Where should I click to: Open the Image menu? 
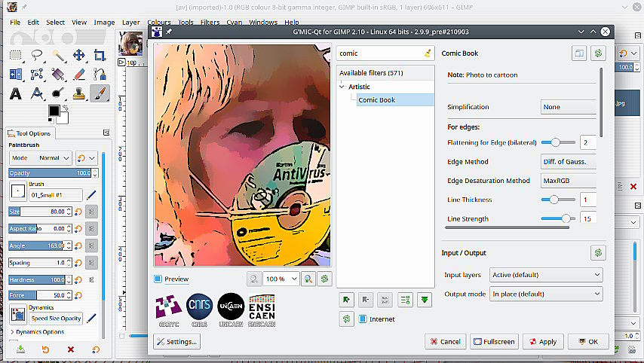click(x=104, y=23)
